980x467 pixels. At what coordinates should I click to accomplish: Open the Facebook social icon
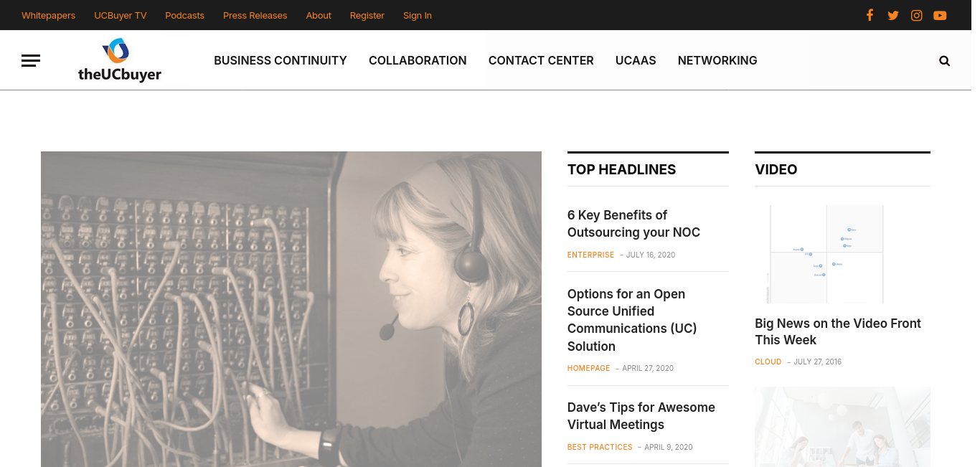[870, 15]
